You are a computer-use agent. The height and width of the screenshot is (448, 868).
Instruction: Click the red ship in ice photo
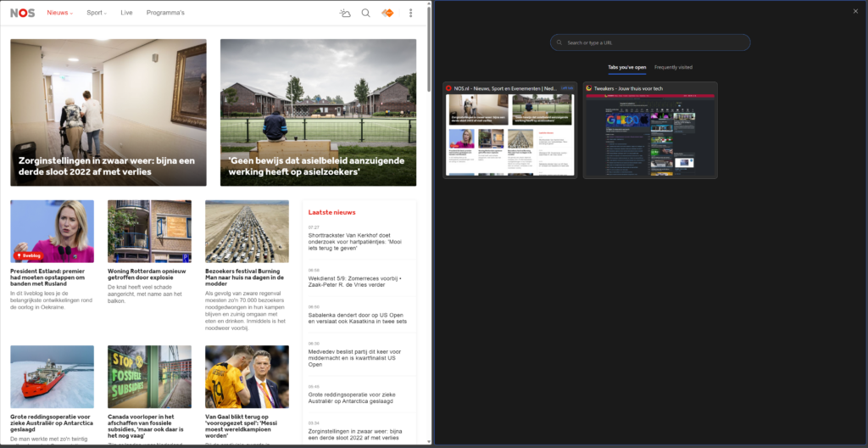[52, 377]
